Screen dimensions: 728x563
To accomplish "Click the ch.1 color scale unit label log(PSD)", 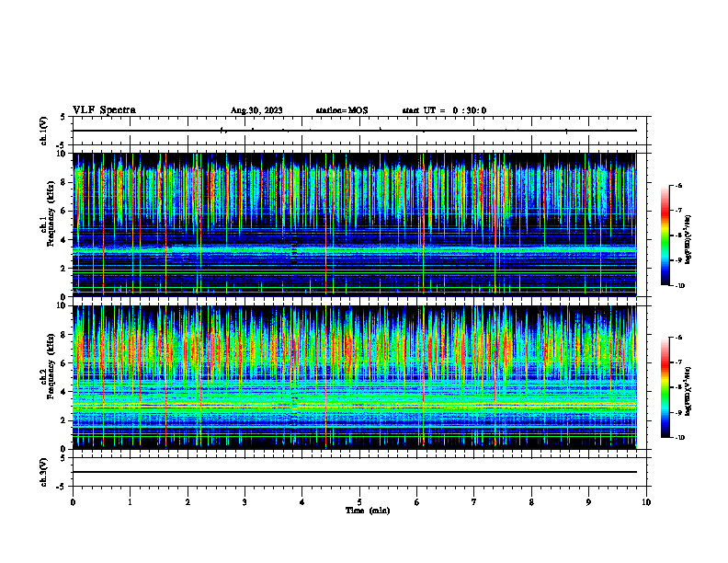I will 688,239.
